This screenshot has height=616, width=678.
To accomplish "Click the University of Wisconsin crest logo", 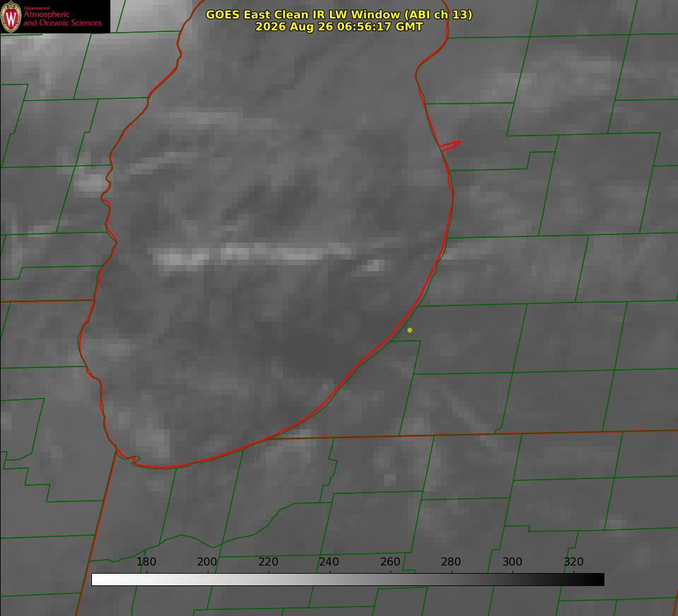I will pyautogui.click(x=11, y=16).
